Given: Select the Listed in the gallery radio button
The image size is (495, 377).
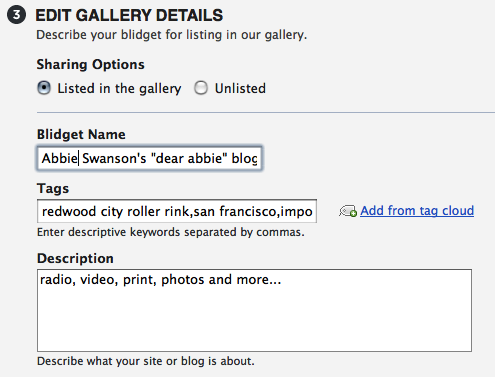Looking at the screenshot, I should tap(44, 88).
